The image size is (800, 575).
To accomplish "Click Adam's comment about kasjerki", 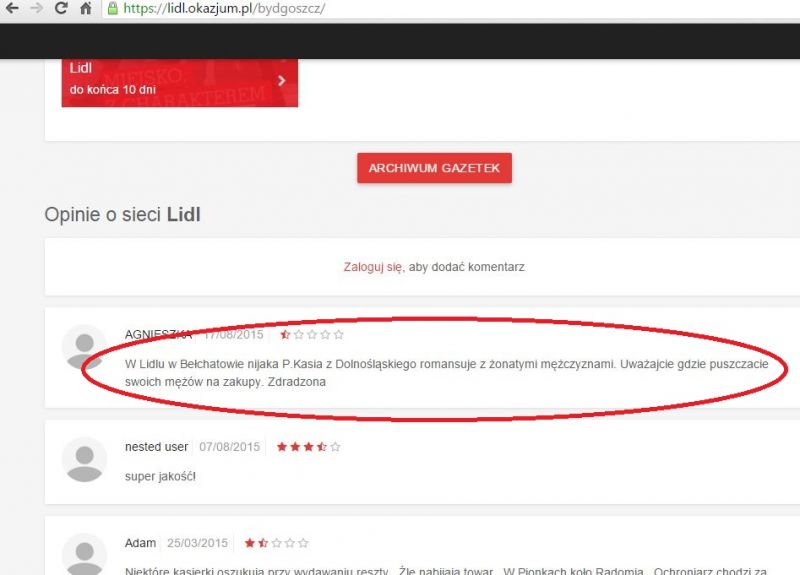I will click(446, 570).
